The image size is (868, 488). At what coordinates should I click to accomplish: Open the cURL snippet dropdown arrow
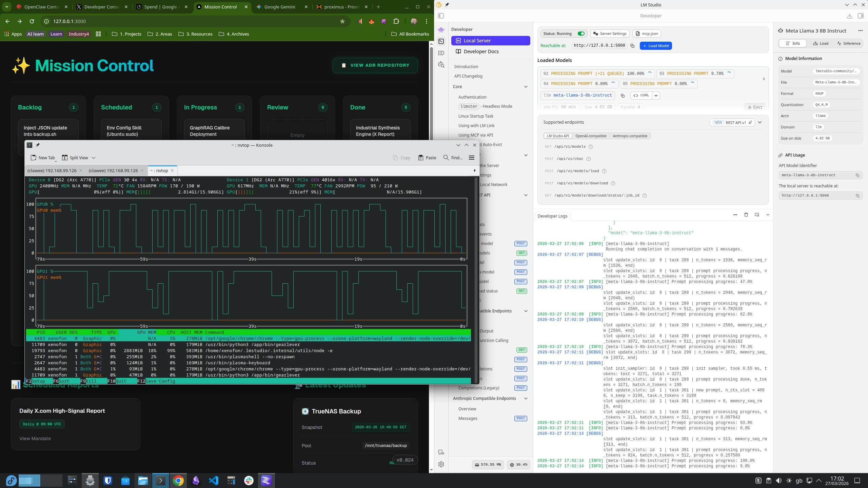(x=656, y=96)
